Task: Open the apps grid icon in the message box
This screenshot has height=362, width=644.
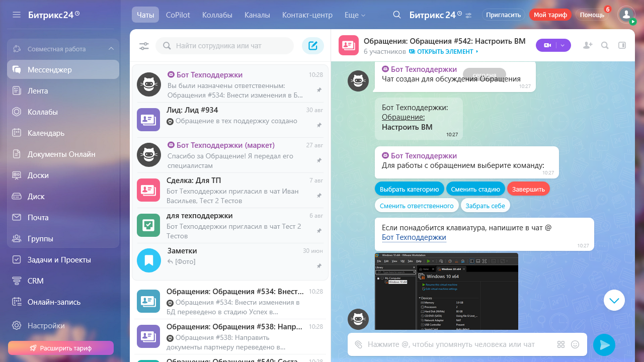Action: click(x=561, y=344)
